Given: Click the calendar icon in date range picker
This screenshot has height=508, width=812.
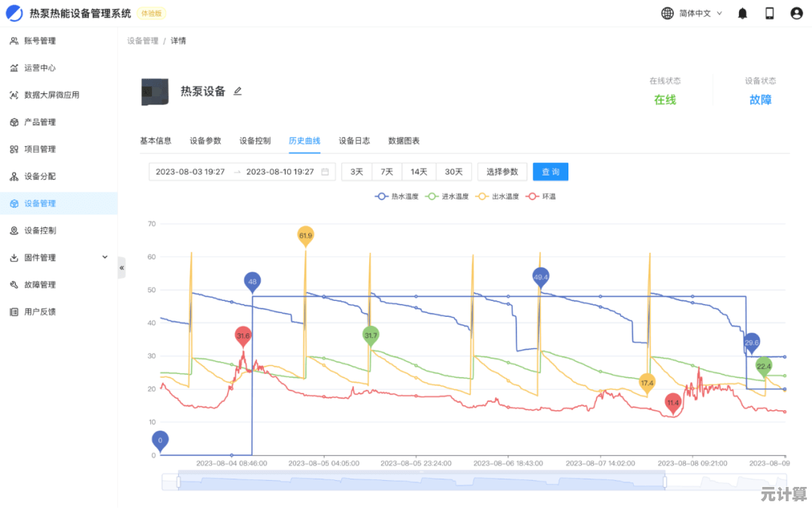Looking at the screenshot, I should (325, 172).
